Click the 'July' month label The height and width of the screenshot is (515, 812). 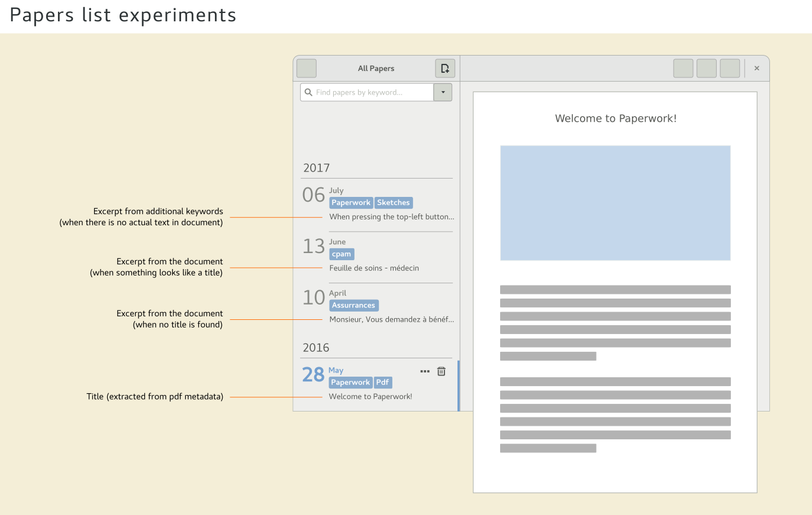[x=336, y=190]
